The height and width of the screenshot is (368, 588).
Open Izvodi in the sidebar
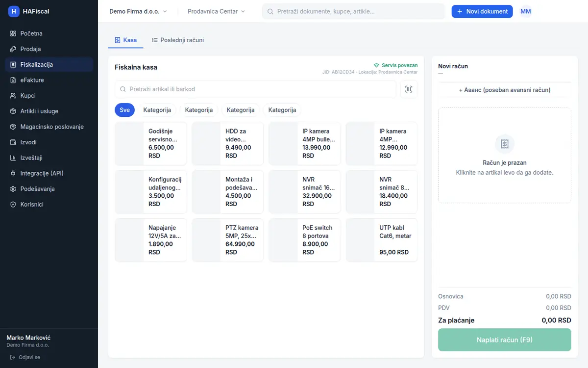click(x=49, y=142)
